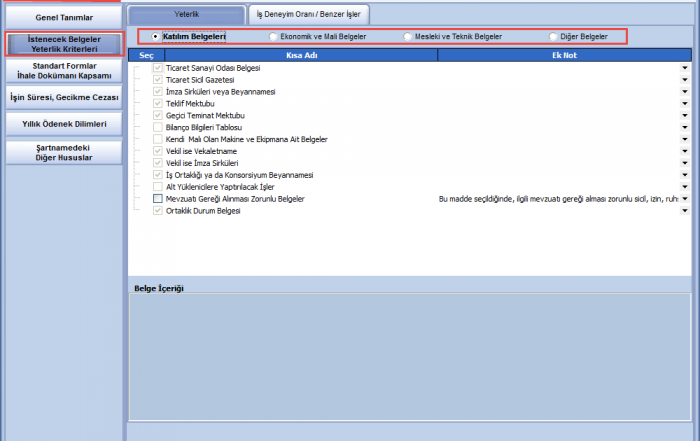The width and height of the screenshot is (700, 441).
Task: Open the Yeterlik tab
Action: (x=187, y=14)
